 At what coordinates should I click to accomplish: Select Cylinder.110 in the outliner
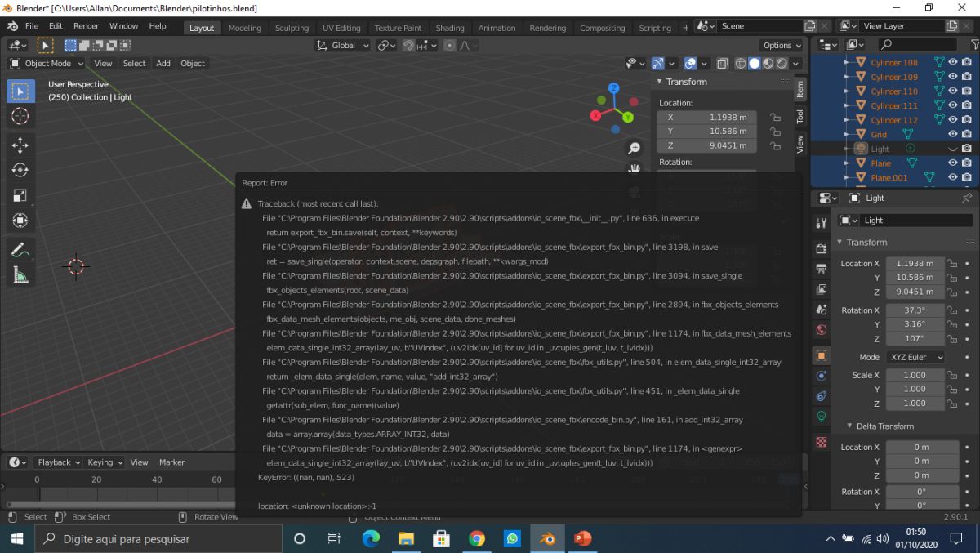(896, 91)
